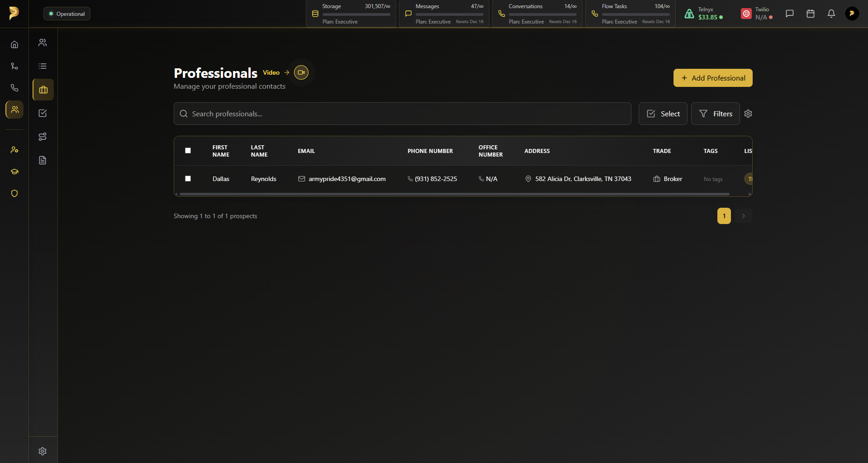Screen dimensions: 868x463
Task: Open the people icon in secondary sidebar
Action: [43, 43]
